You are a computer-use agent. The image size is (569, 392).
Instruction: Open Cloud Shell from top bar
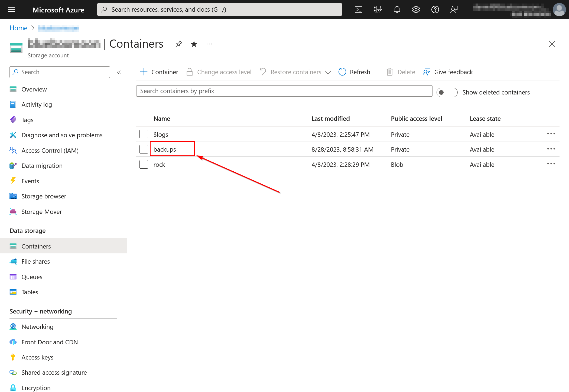pos(358,10)
